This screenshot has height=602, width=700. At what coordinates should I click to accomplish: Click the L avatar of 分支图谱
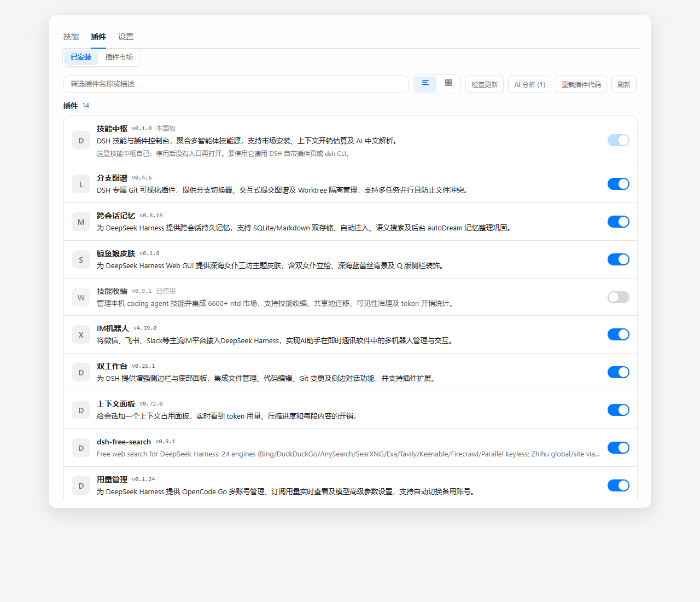tap(81, 184)
